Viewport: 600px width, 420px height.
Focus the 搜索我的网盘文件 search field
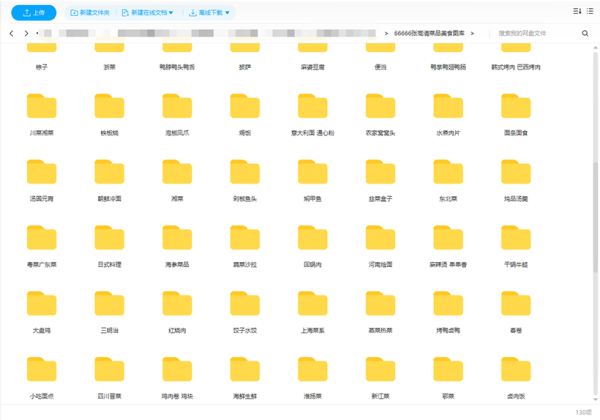click(536, 33)
